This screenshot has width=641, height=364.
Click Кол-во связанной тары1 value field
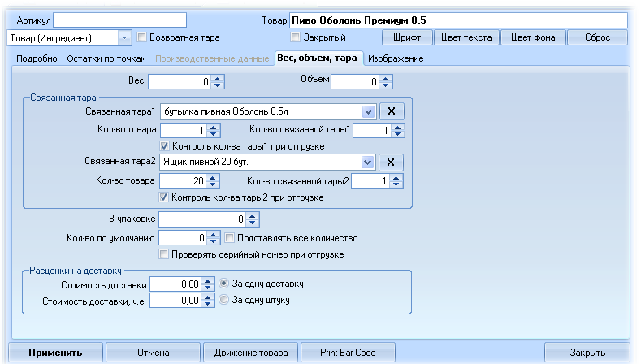point(372,131)
